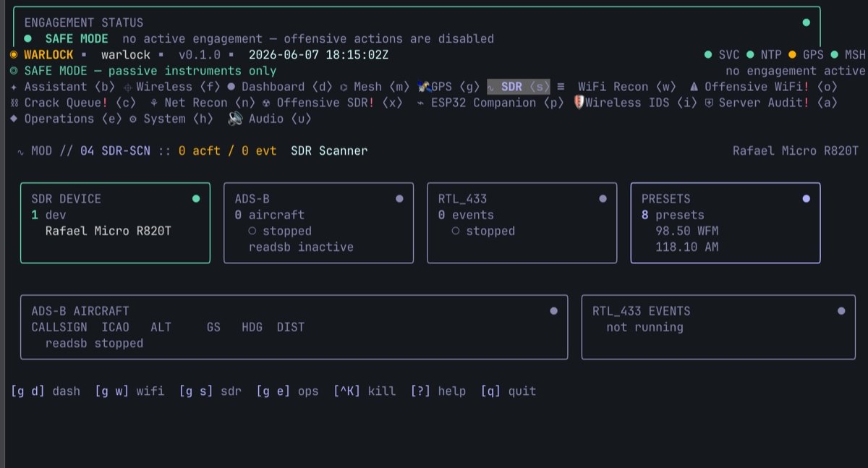Click the [g w] wifi shortcut
868x468 pixels.
(x=129, y=391)
